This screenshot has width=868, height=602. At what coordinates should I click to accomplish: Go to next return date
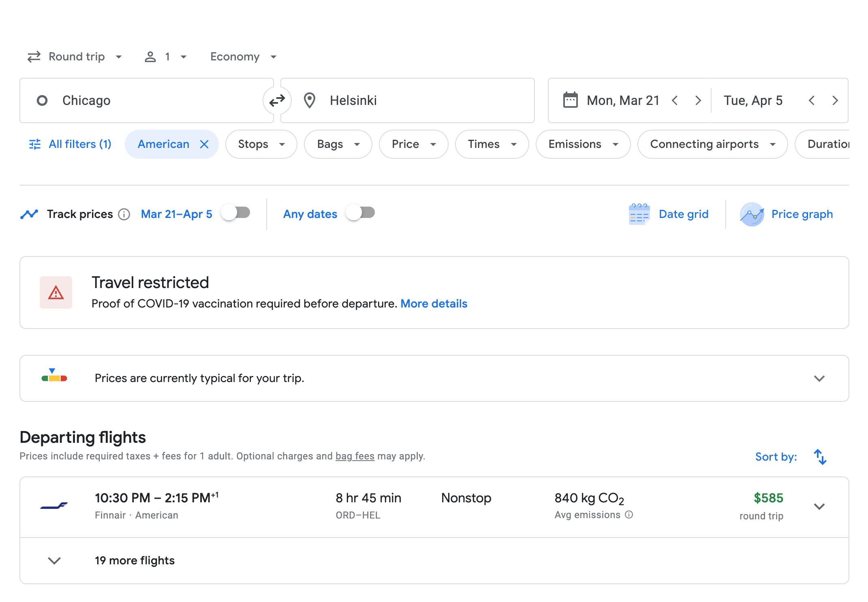(x=835, y=100)
